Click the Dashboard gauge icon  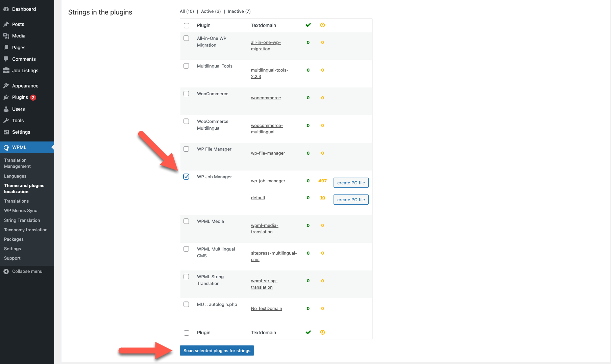[6, 9]
